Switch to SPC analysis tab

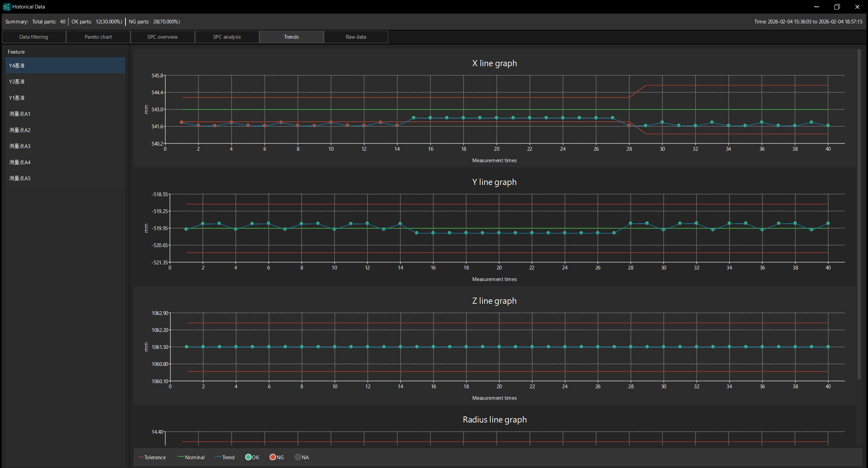(227, 37)
